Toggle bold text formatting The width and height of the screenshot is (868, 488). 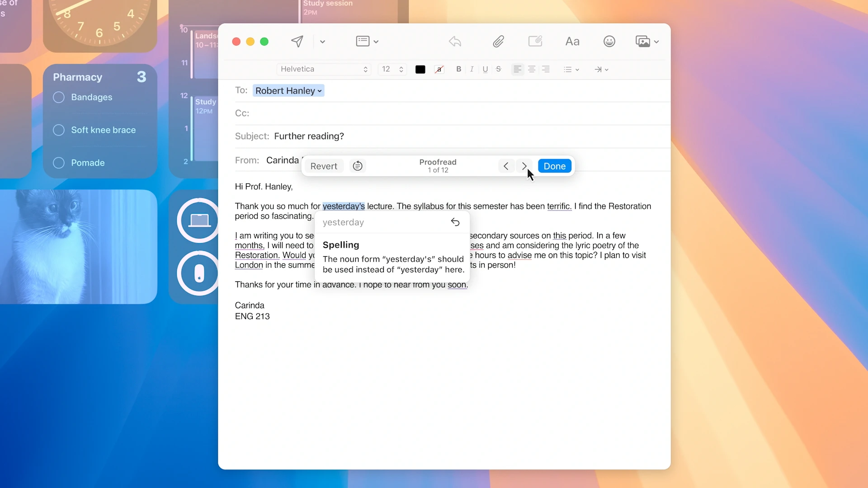click(x=458, y=69)
